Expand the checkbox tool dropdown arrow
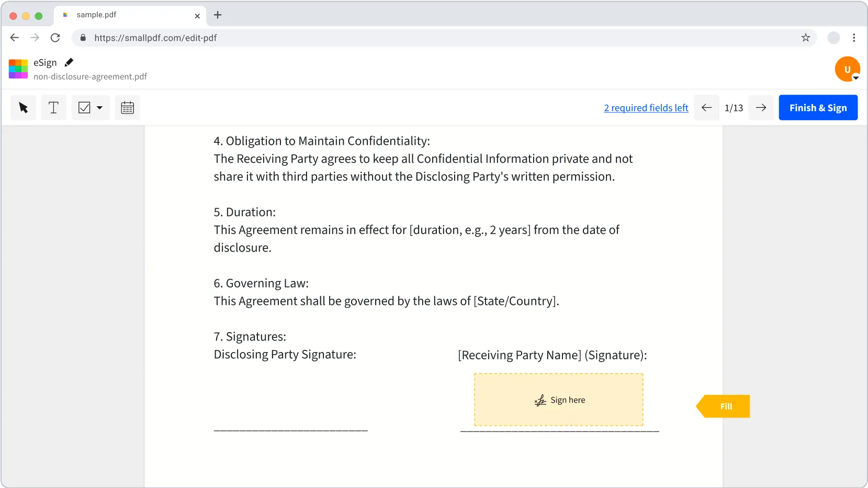The height and width of the screenshot is (488, 868). tap(99, 107)
